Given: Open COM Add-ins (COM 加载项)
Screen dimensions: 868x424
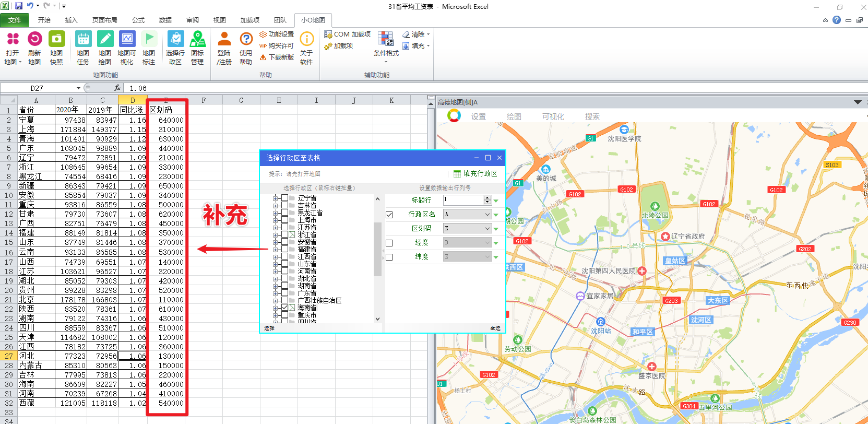Looking at the screenshot, I should [x=347, y=34].
